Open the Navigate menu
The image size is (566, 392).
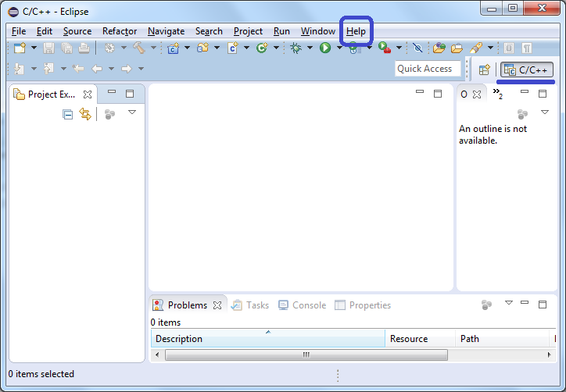[166, 31]
